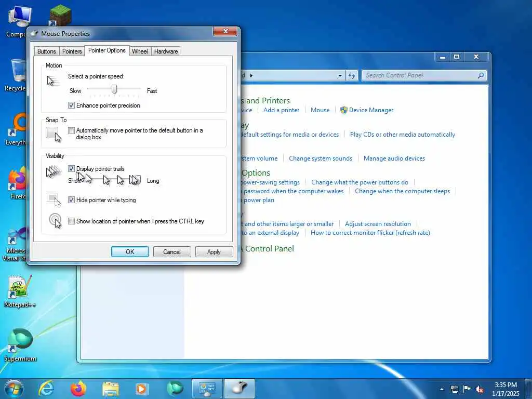532x399 pixels.
Task: Minimize the Control Panel window
Action: 443,57
